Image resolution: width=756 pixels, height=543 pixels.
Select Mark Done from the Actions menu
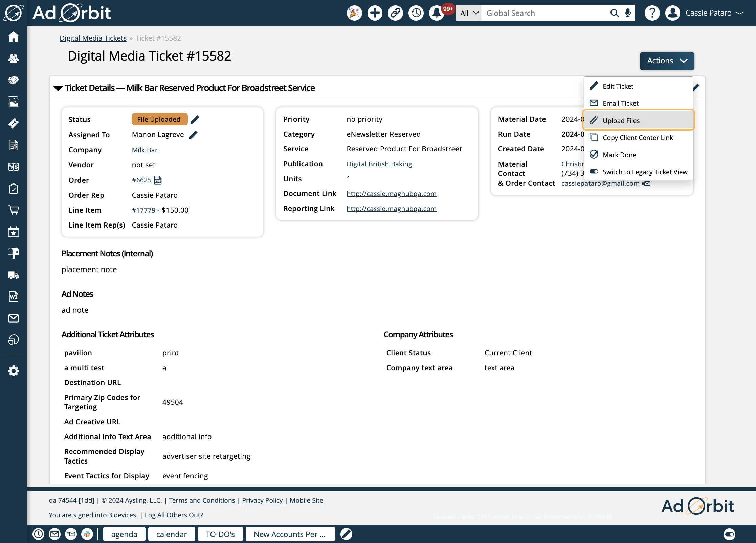click(639, 155)
